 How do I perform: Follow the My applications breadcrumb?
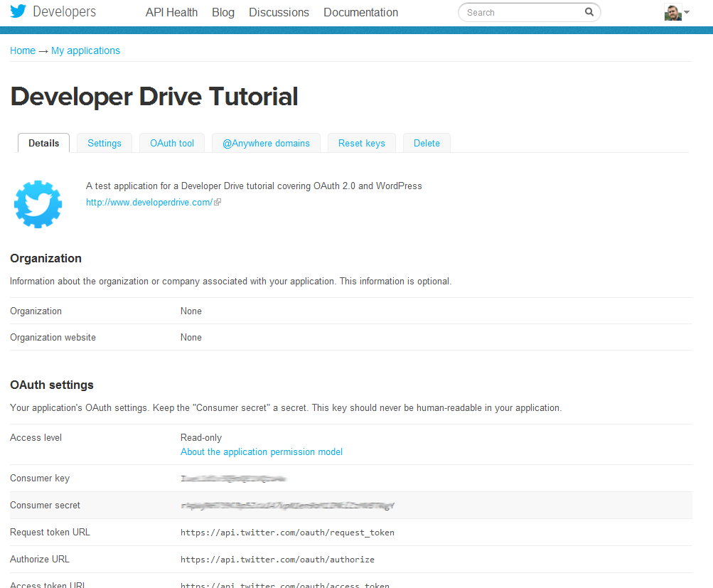(x=85, y=50)
